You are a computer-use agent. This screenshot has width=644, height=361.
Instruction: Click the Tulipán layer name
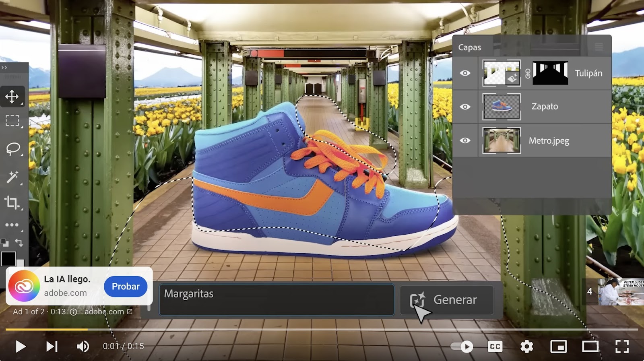click(588, 73)
